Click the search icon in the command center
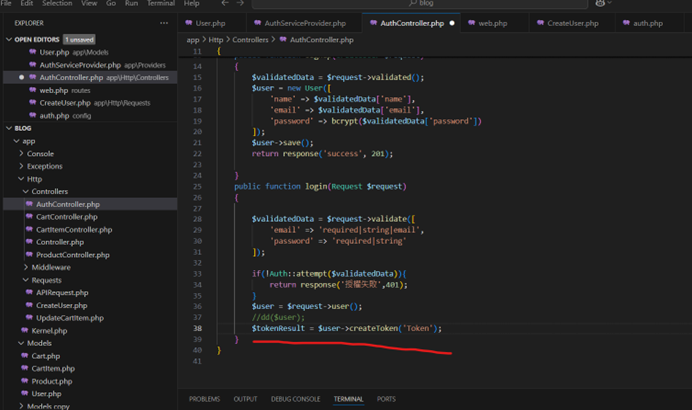The image size is (692, 410). 411,4
